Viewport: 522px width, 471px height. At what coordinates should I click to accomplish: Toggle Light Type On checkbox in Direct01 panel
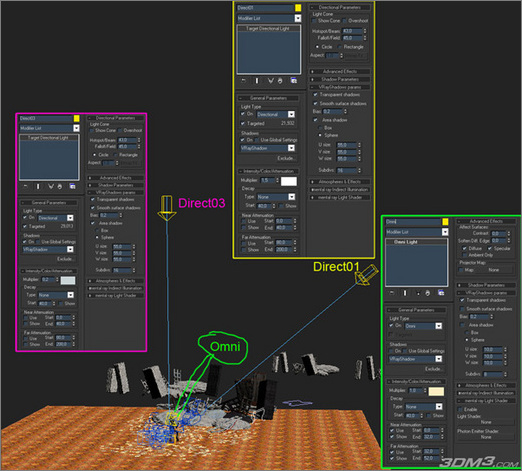point(243,114)
